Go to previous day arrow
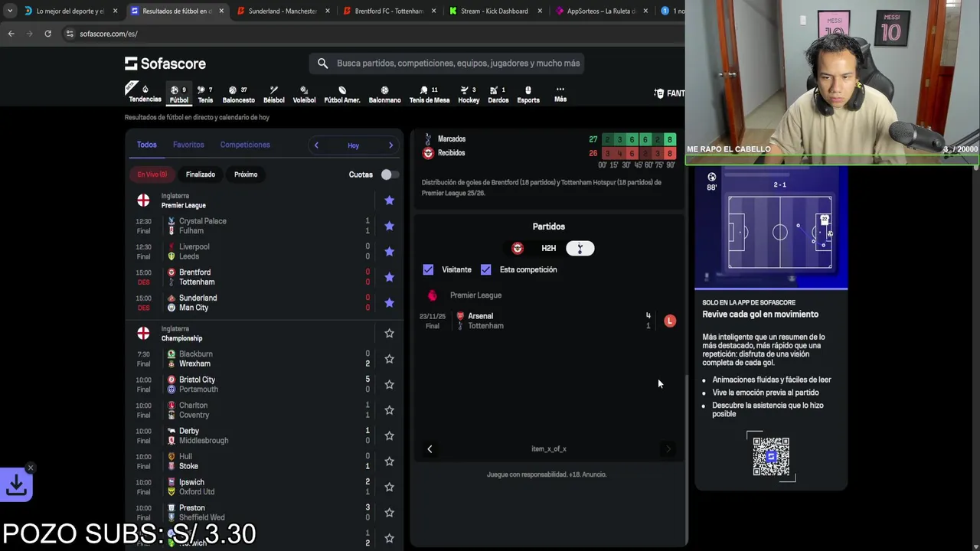 316,145
